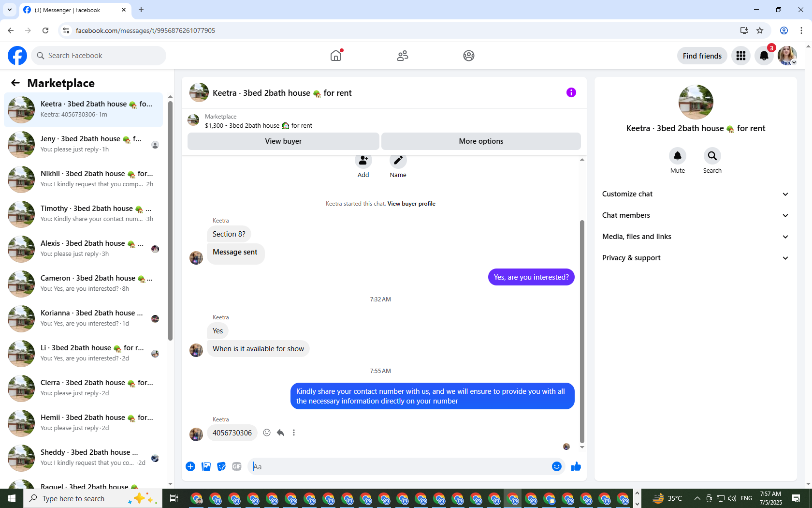Viewport: 812px width, 508px height.
Task: Click the 4056730306 message bubble
Action: (x=232, y=433)
